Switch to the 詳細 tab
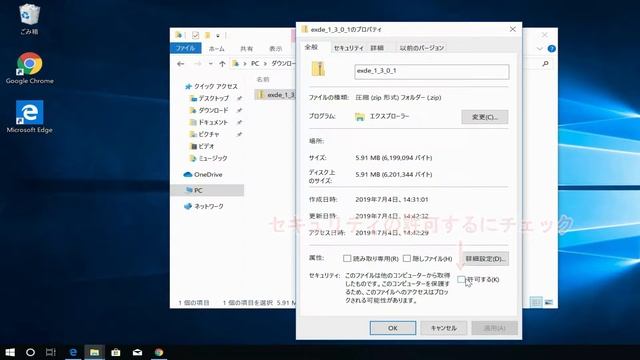Screen dimensions: 640x360 (377, 48)
